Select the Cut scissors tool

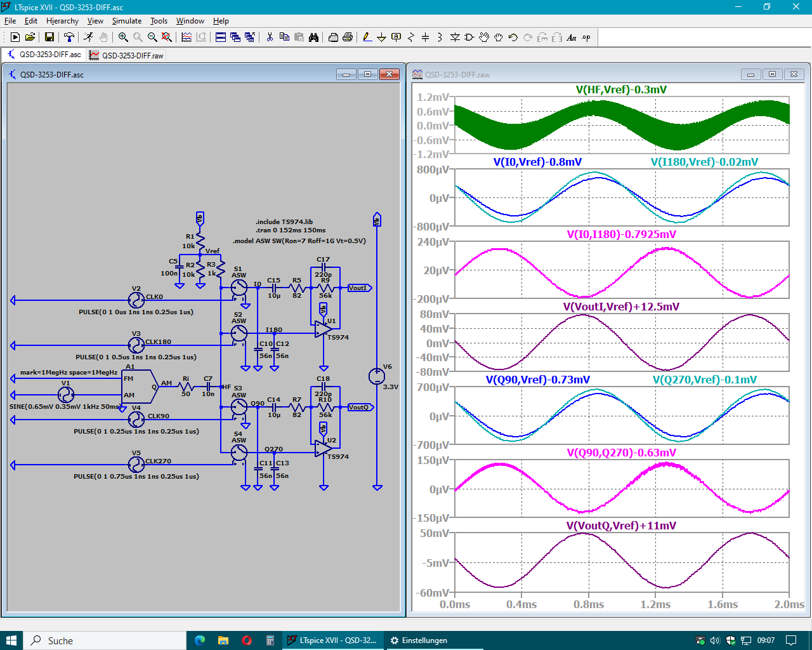270,37
